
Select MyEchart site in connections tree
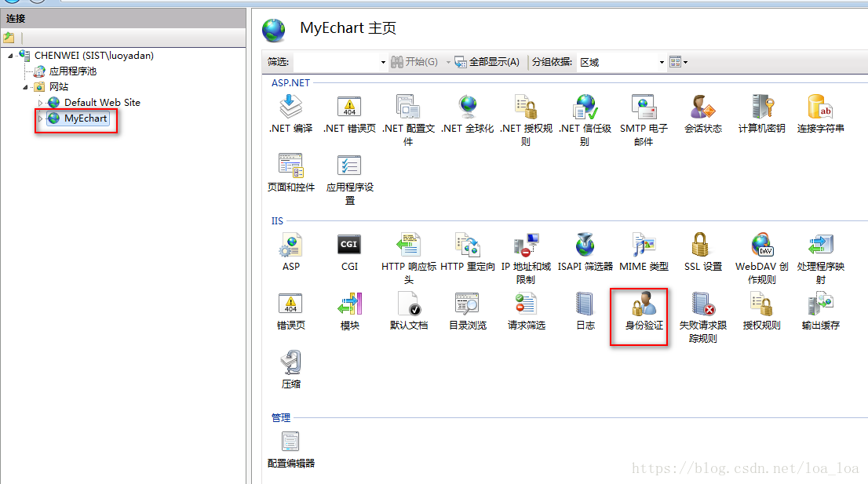click(x=86, y=118)
